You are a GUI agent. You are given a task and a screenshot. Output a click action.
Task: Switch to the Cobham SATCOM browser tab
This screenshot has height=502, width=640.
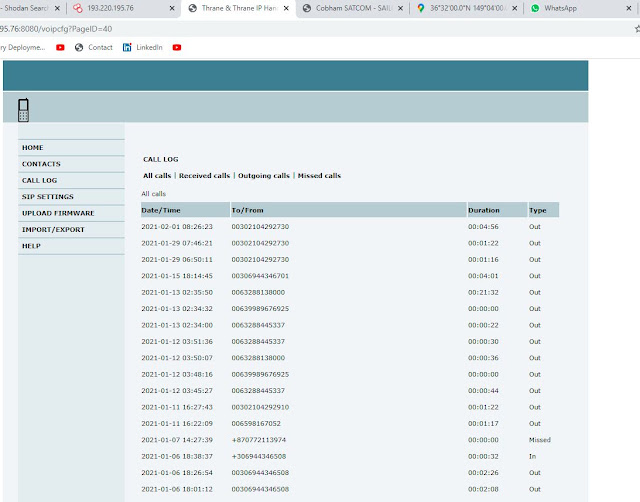353,8
